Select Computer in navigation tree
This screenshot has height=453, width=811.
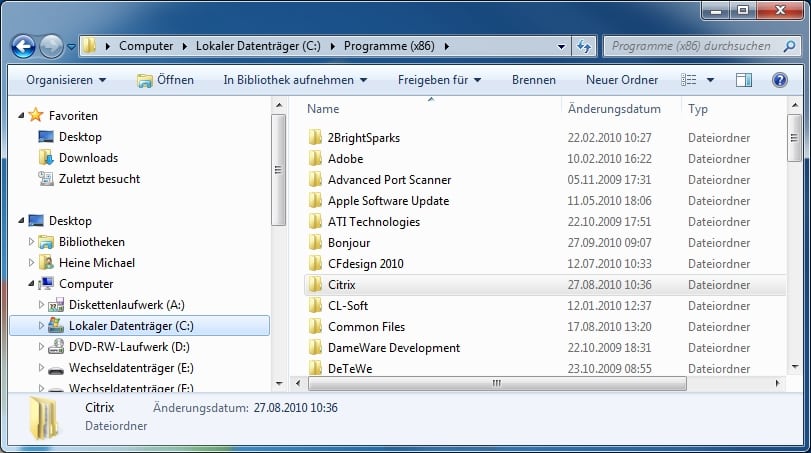coord(86,284)
